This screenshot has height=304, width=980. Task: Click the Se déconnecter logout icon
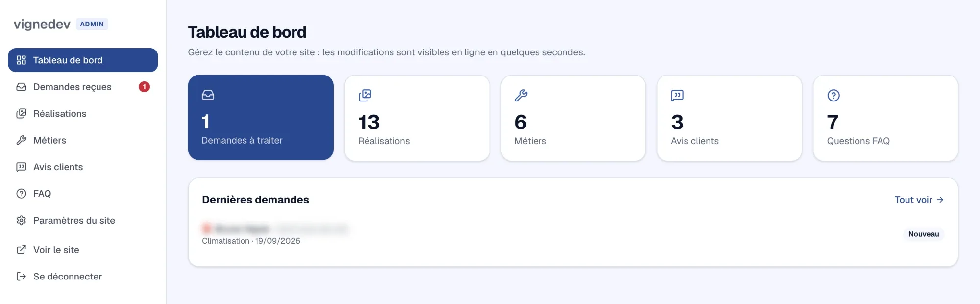tap(21, 277)
